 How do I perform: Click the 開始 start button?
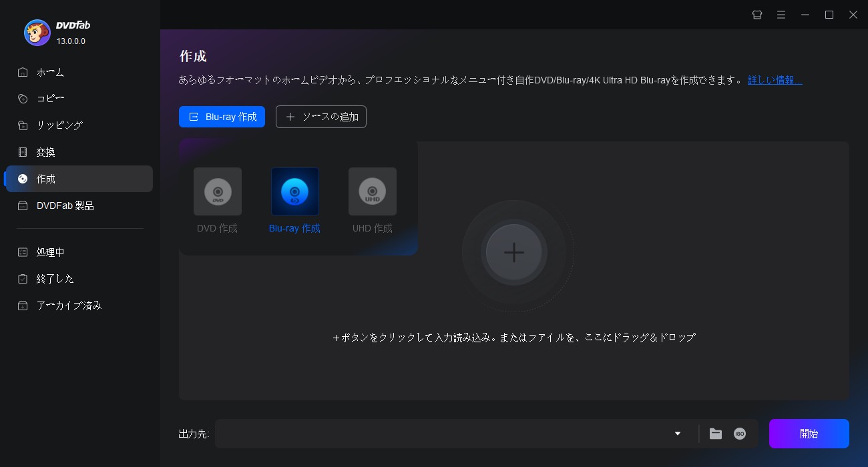coord(809,434)
